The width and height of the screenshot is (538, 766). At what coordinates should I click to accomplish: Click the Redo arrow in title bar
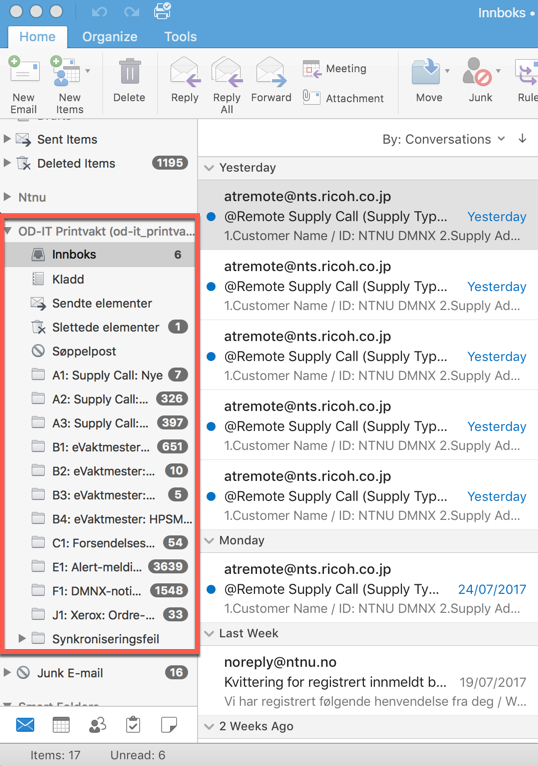pyautogui.click(x=131, y=11)
